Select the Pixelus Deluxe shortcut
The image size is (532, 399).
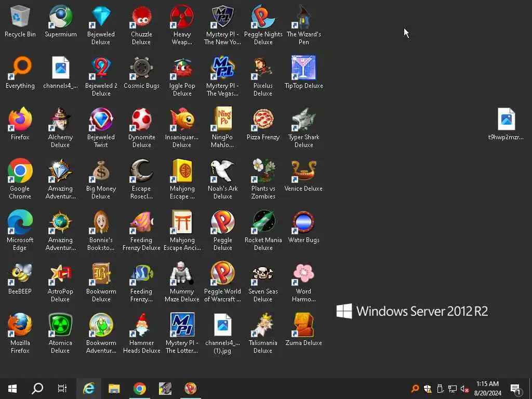(x=263, y=76)
